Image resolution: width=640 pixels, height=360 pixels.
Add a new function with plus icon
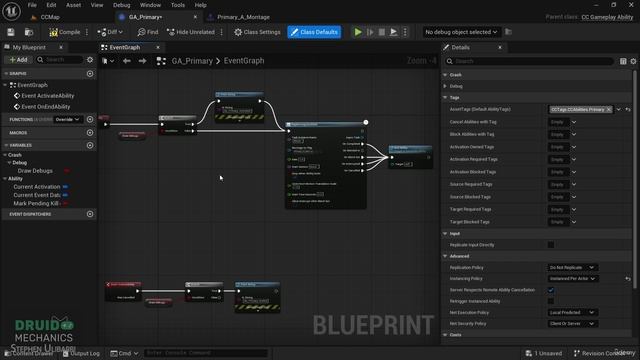coord(90,119)
